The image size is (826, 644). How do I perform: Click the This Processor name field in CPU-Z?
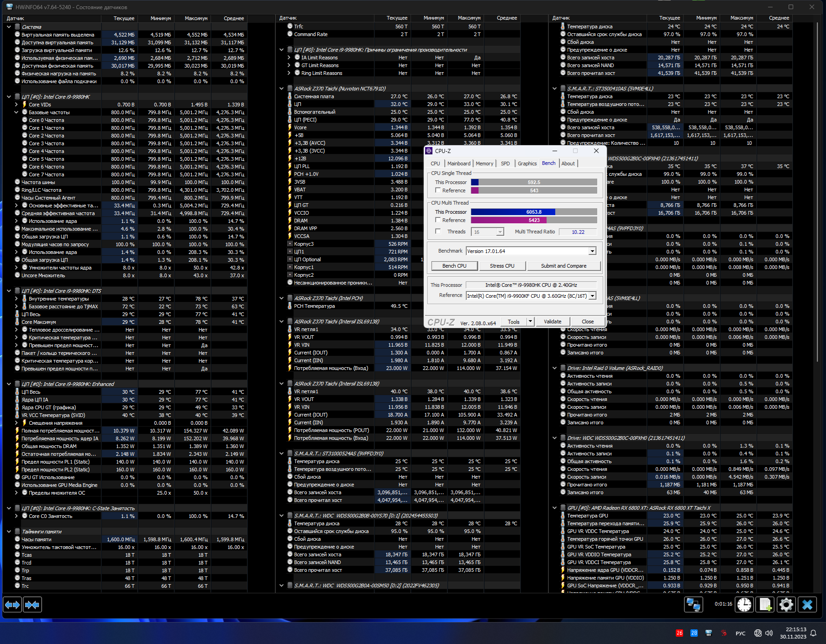click(531, 285)
